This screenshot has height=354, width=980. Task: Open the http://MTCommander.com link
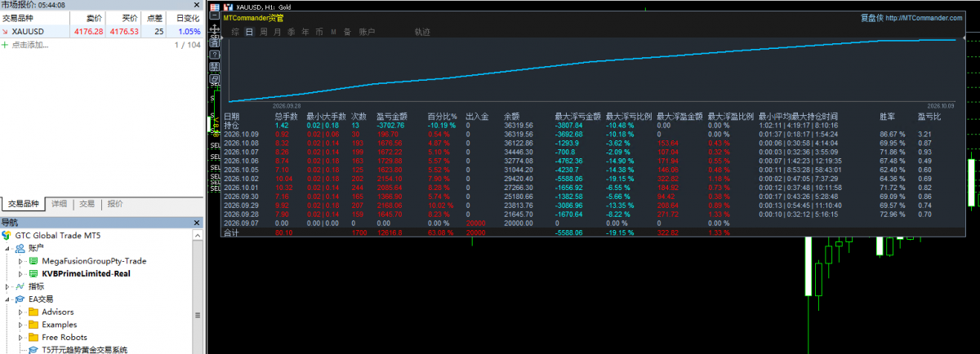[923, 17]
